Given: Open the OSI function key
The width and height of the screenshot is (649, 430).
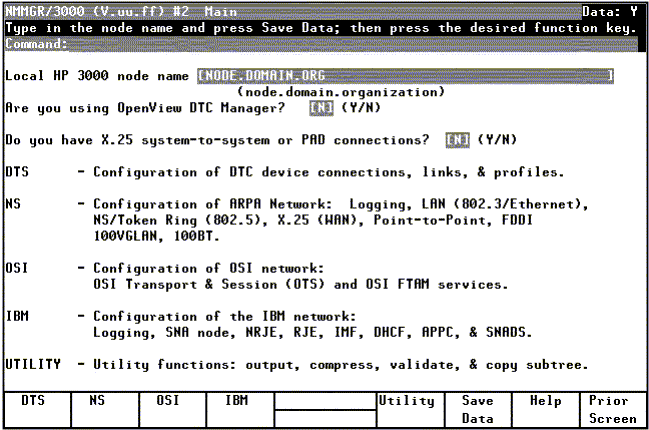Looking at the screenshot, I should click(x=173, y=409).
